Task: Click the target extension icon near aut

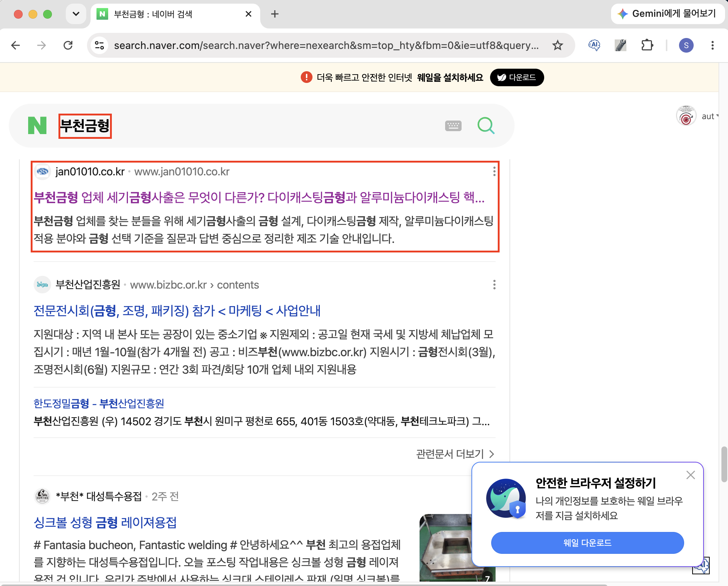Action: [x=686, y=116]
